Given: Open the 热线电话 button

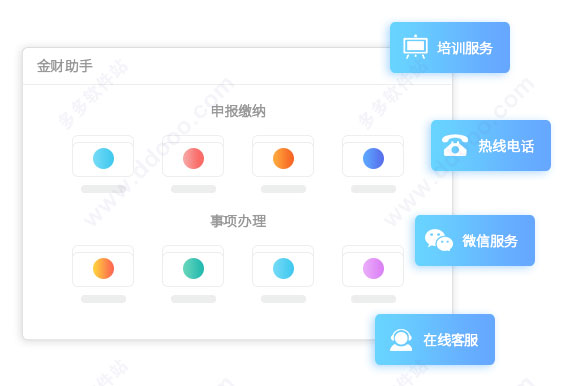Looking at the screenshot, I should click(x=491, y=145).
